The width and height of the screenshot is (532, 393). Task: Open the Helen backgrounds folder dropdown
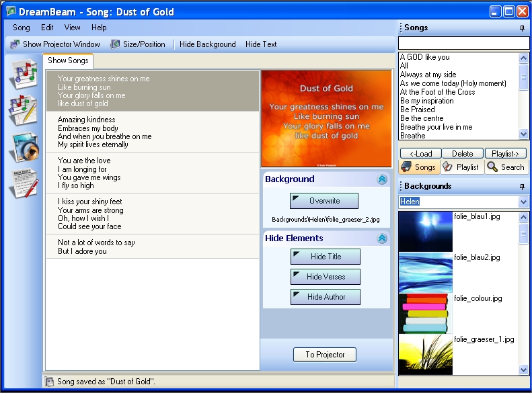point(523,202)
